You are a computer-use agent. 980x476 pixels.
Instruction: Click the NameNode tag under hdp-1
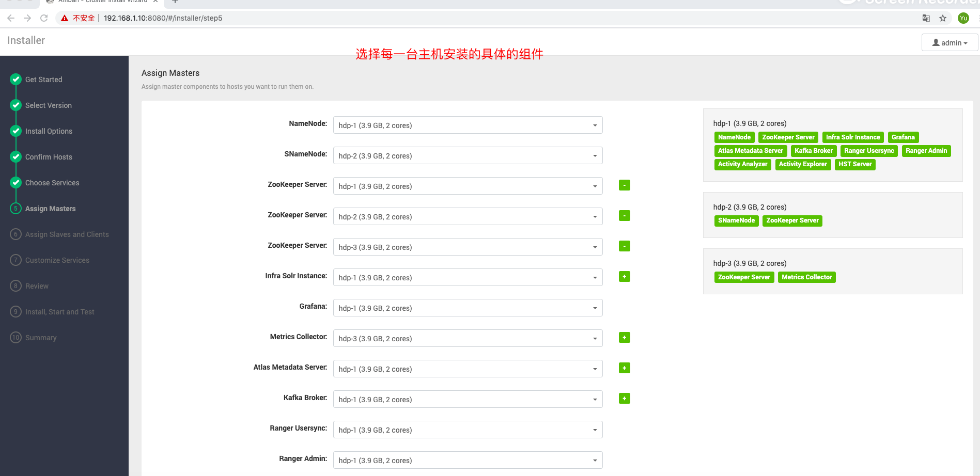734,137
